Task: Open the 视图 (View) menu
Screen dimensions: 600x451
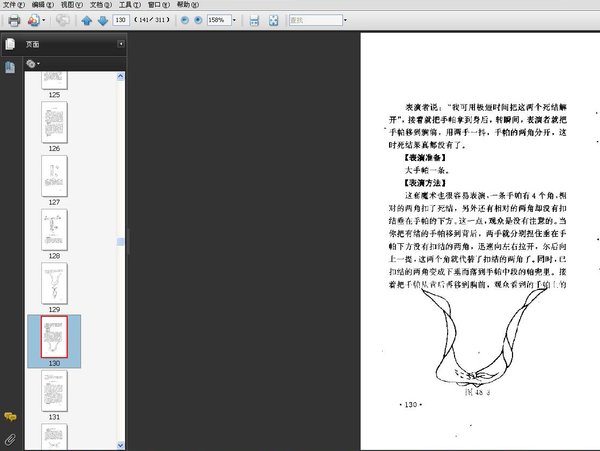Action: point(72,5)
